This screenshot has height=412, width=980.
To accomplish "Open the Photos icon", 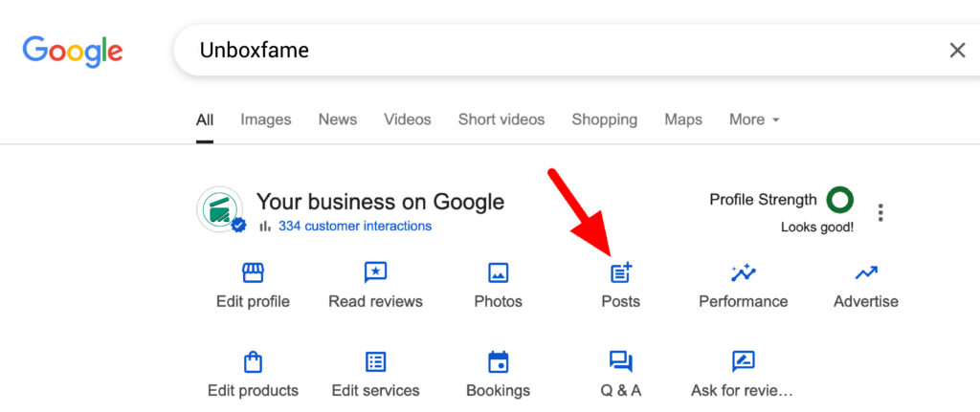I will pyautogui.click(x=498, y=272).
